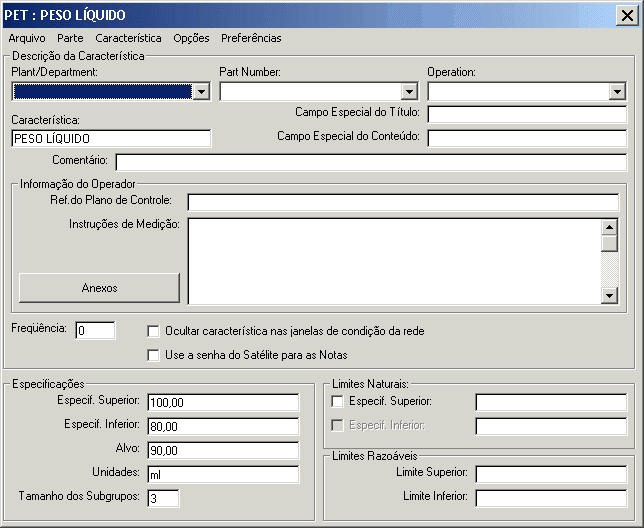Click inside the Instruções de Medição text area
This screenshot has width=644, height=528.
pos(394,262)
